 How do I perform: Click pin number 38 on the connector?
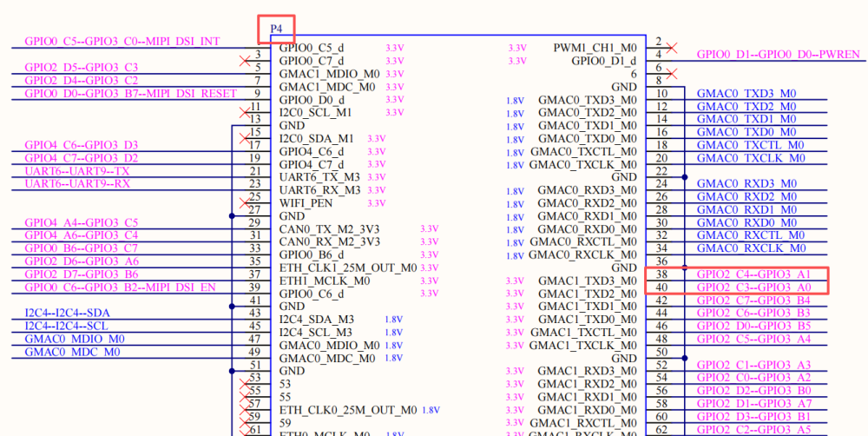pos(661,274)
